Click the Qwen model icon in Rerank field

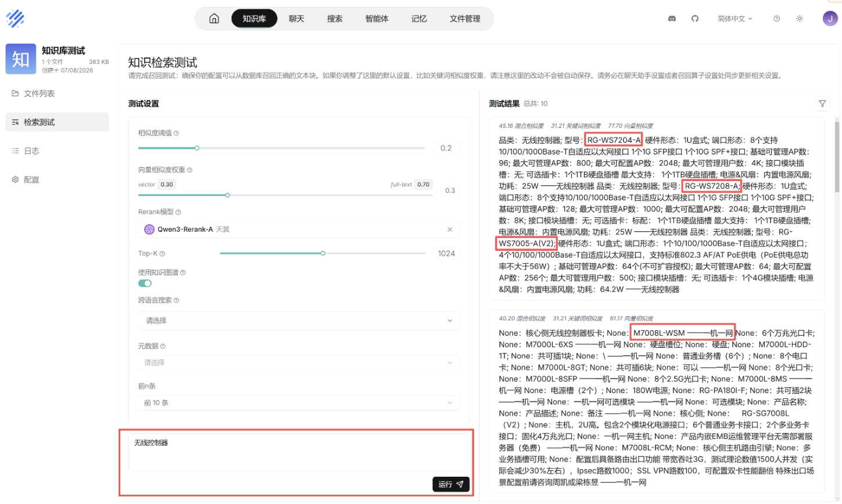tap(149, 229)
